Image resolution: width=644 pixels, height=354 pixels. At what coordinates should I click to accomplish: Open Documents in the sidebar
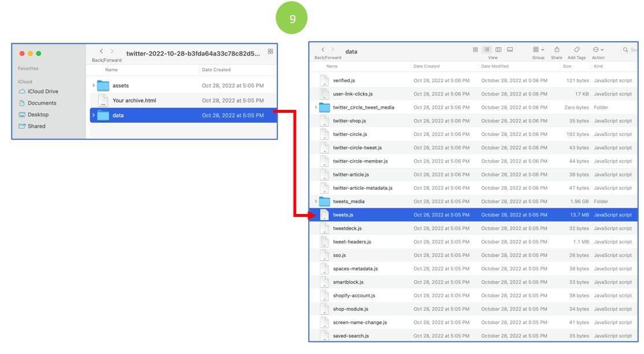[x=38, y=103]
